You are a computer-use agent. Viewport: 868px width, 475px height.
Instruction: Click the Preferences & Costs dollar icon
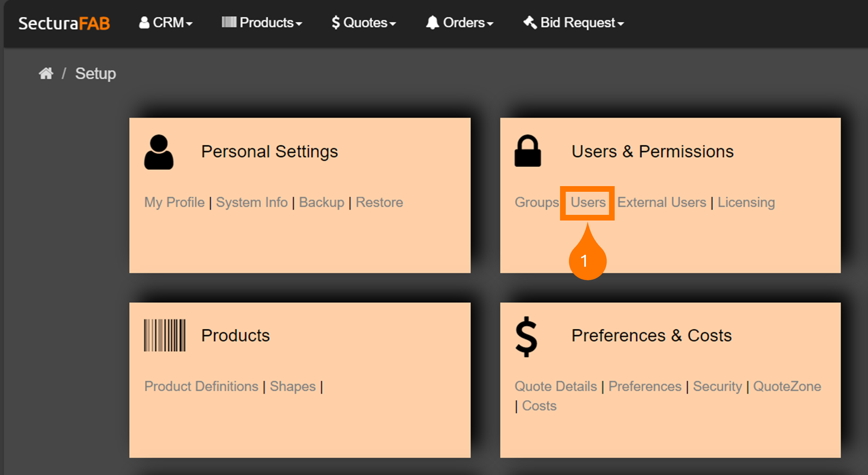(x=526, y=337)
